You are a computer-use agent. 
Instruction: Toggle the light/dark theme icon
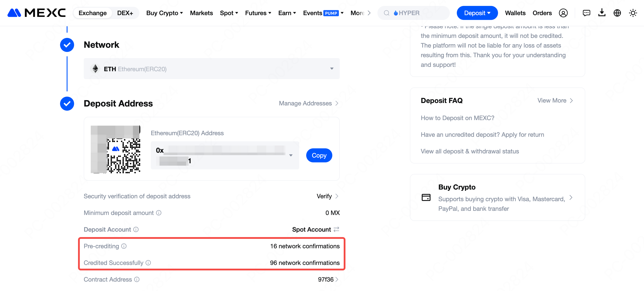click(x=633, y=13)
